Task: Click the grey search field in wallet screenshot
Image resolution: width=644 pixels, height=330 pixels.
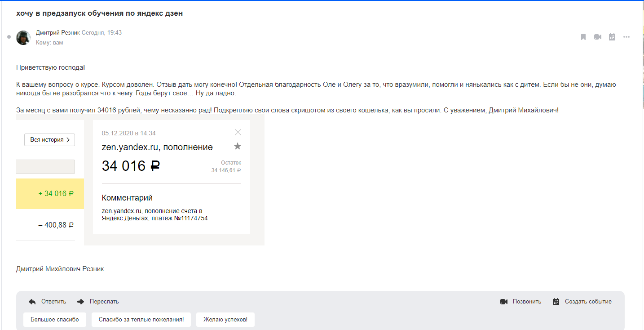Action: (x=45, y=167)
